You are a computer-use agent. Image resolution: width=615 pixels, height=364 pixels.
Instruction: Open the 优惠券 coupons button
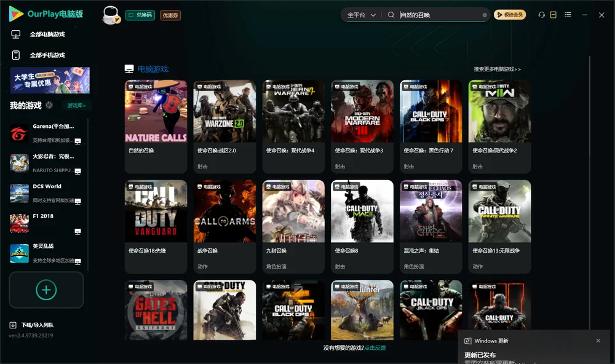(x=170, y=15)
